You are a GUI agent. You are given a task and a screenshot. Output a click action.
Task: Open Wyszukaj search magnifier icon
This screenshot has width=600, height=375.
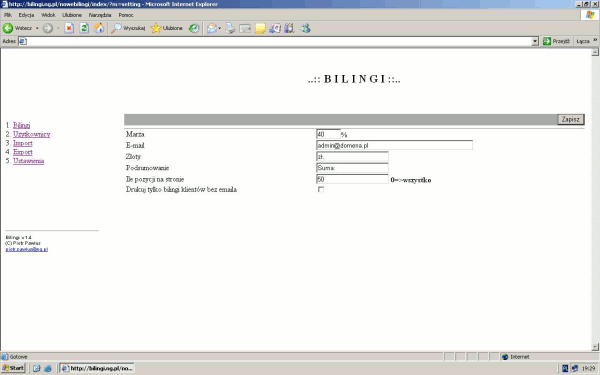116,28
